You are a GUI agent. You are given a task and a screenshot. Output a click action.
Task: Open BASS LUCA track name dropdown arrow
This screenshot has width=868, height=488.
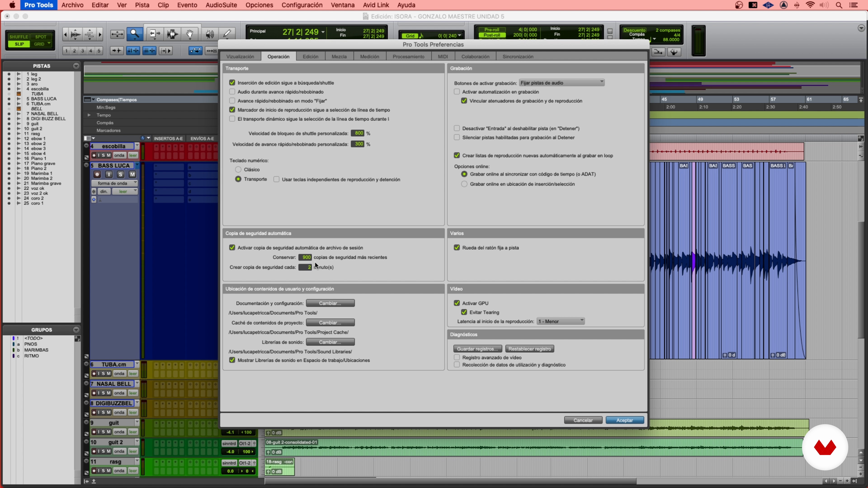[x=137, y=165]
